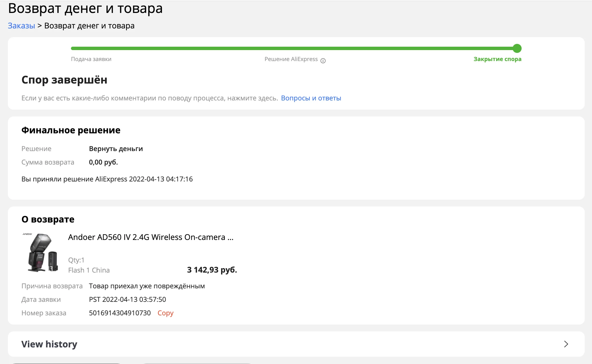The height and width of the screenshot is (364, 592).
Task: Click the Подача заявки step label
Action: click(x=91, y=59)
